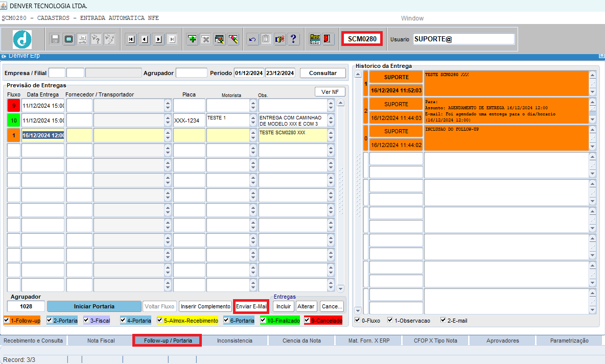The height and width of the screenshot is (364, 605).
Task: Uncheck the 9-Cancelado checkbox
Action: (x=307, y=320)
